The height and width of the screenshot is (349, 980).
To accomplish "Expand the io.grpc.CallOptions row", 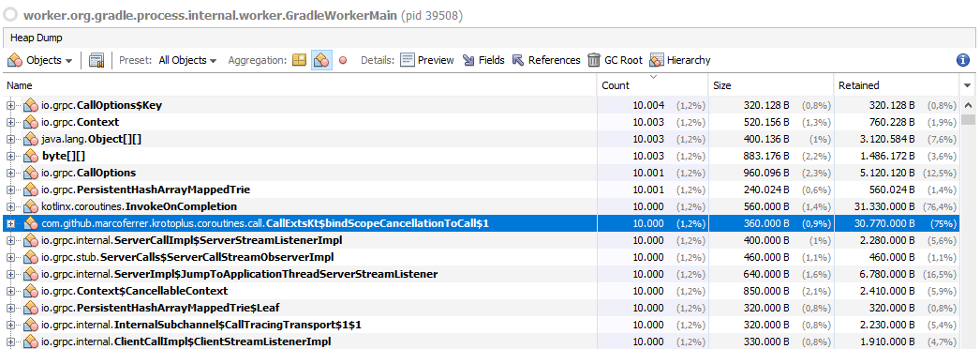I will point(10,173).
